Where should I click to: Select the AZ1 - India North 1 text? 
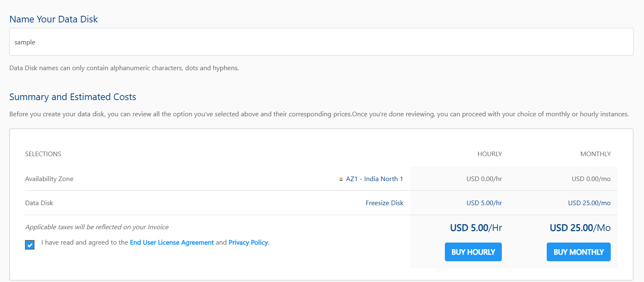(374, 179)
